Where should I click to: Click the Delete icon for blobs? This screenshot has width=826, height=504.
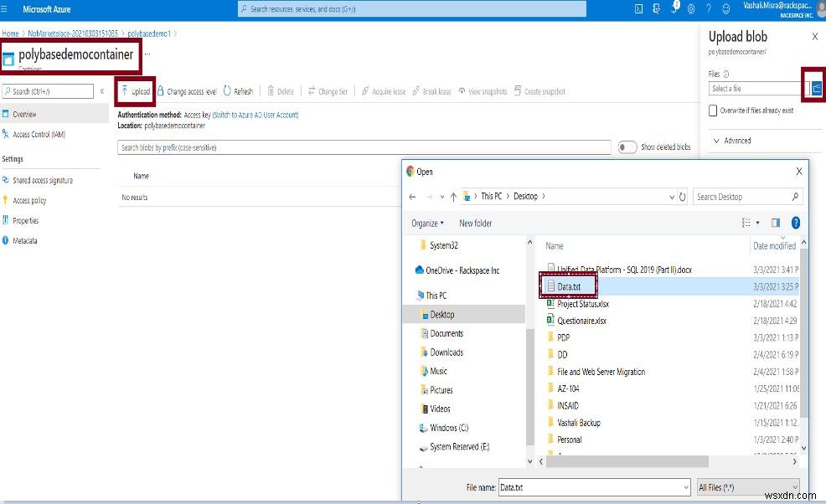(x=272, y=91)
